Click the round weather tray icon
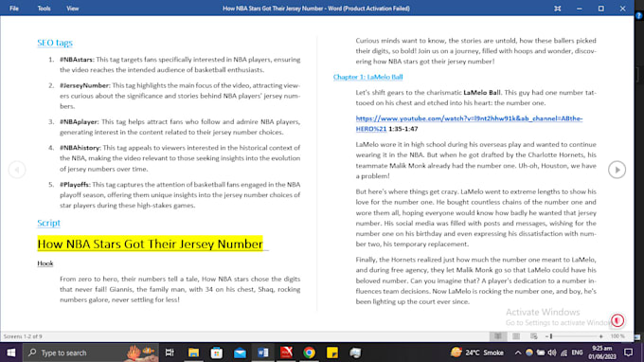This screenshot has height=362, width=644. [529, 353]
